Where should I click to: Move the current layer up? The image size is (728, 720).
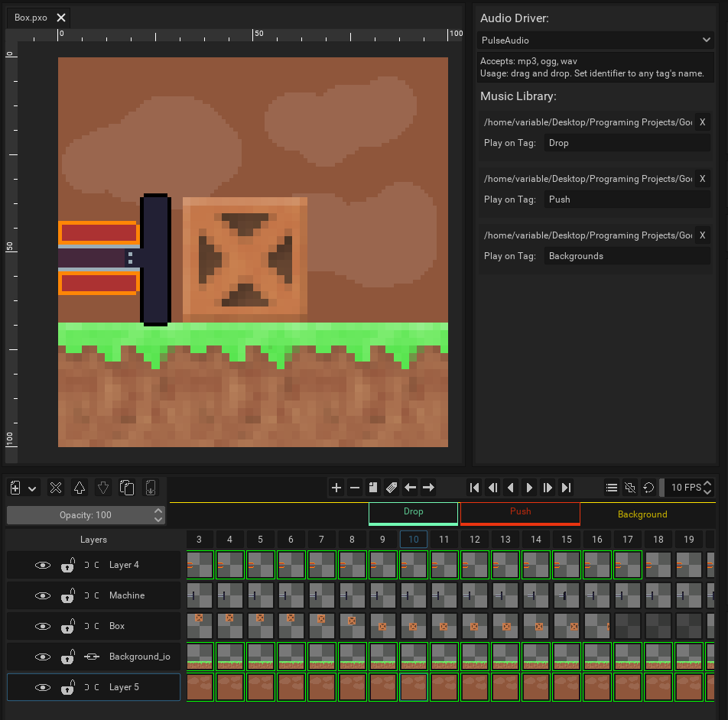point(80,488)
